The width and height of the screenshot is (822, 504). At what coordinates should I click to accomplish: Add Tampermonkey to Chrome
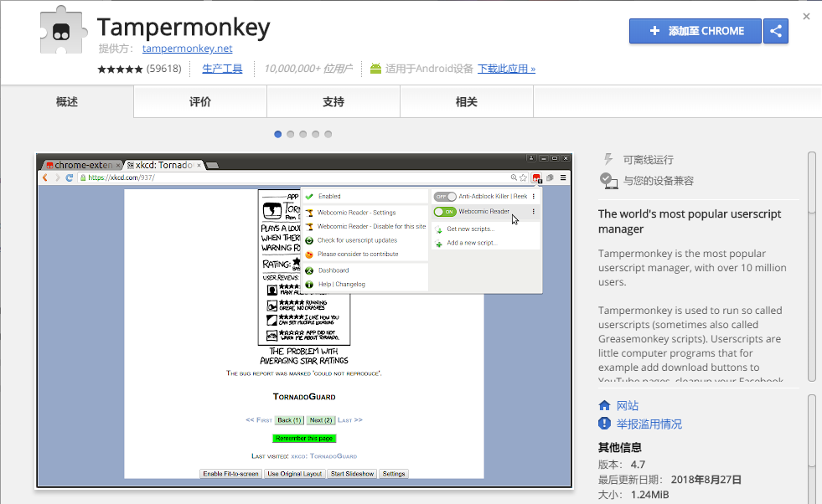point(695,31)
